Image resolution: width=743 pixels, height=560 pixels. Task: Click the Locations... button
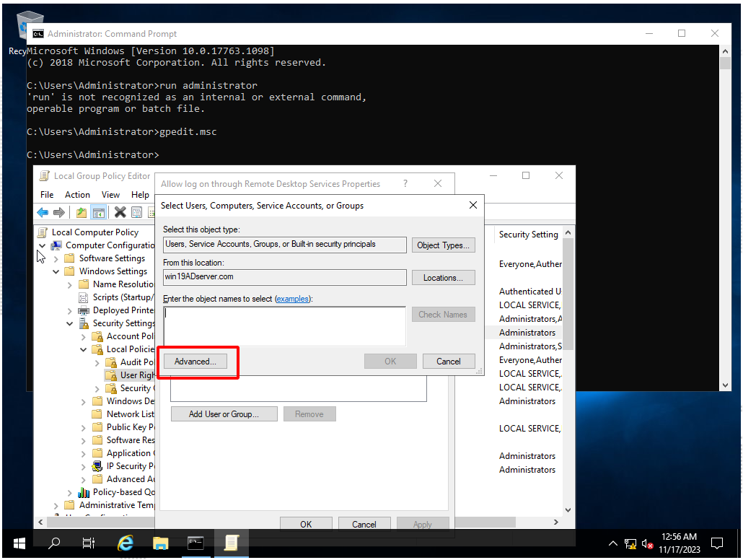click(x=443, y=277)
